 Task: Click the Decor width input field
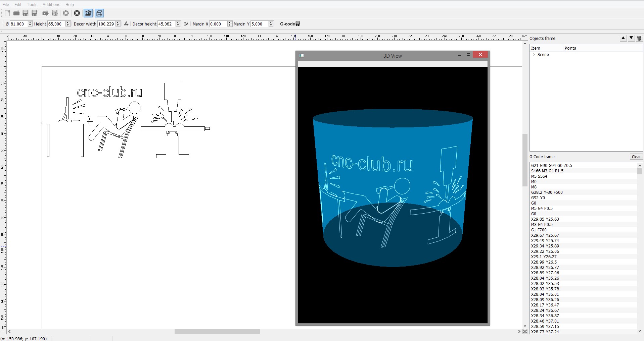(x=106, y=24)
